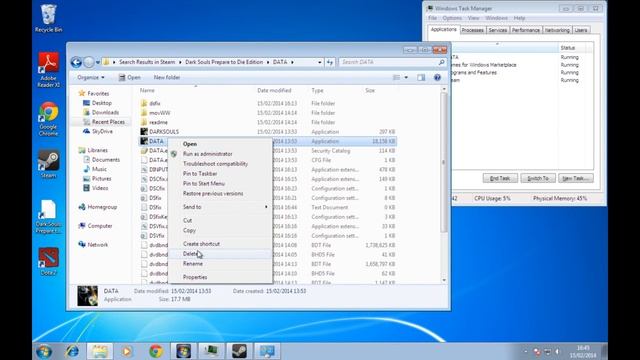The width and height of the screenshot is (640, 360).
Task: Switch to Users tab in Task Manager
Action: click(581, 30)
